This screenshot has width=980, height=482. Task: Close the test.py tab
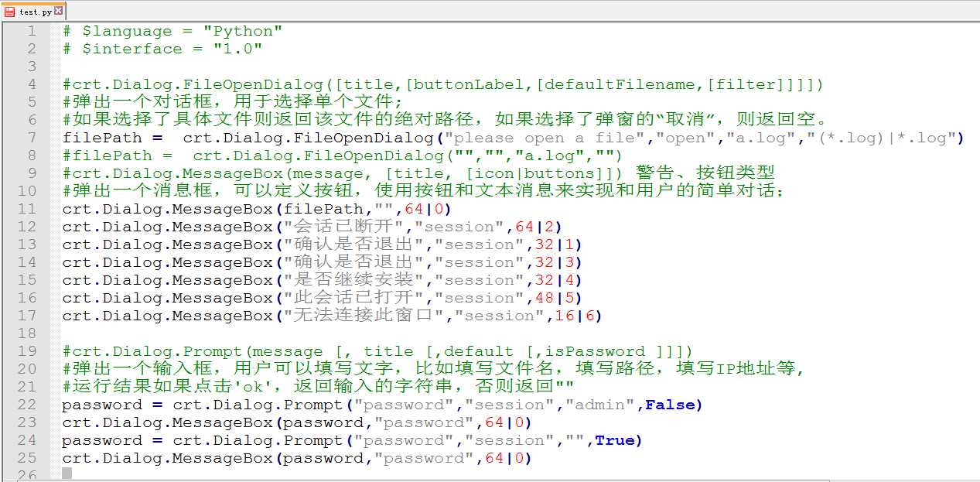[x=58, y=11]
